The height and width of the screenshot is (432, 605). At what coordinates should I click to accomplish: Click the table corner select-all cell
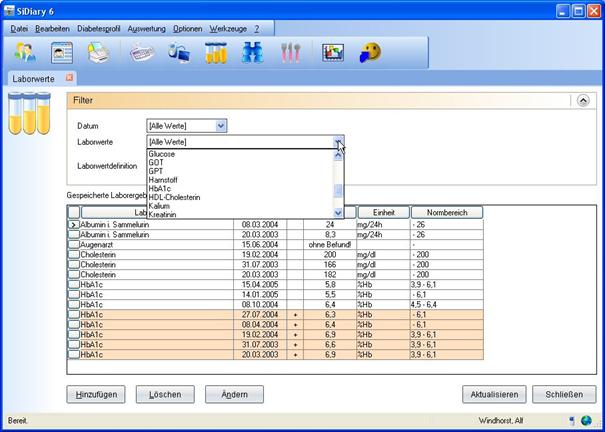click(x=74, y=213)
